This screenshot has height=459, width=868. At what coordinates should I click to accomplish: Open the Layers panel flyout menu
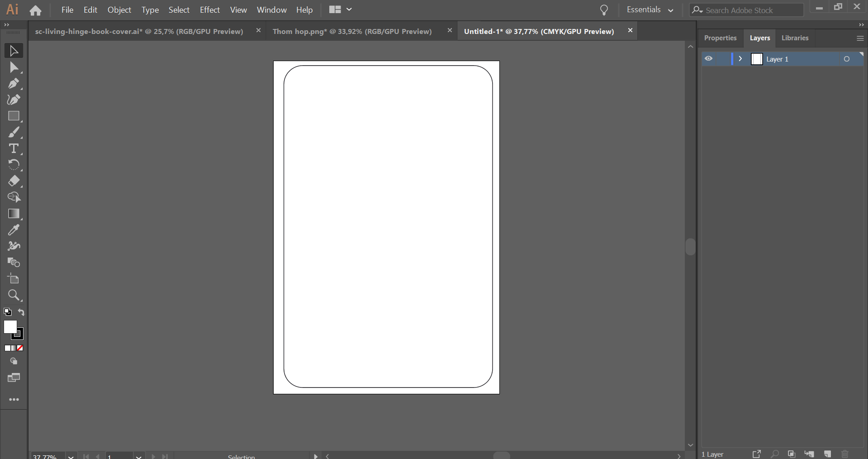(860, 38)
